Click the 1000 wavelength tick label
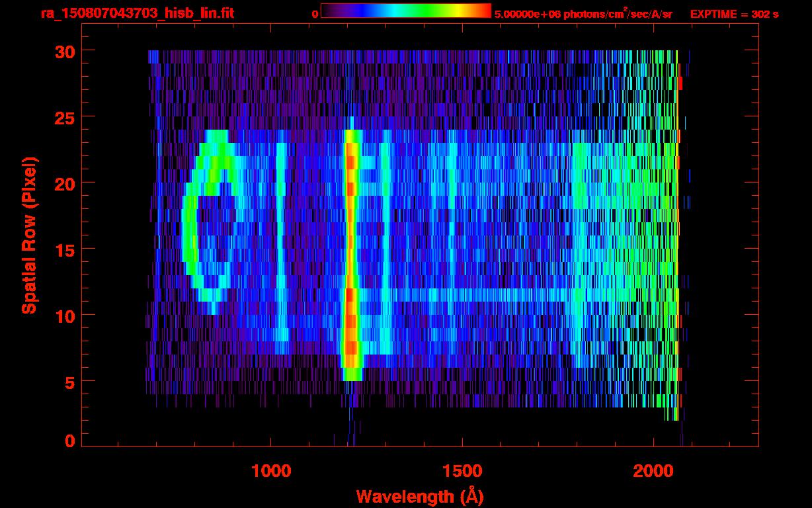 [x=271, y=471]
